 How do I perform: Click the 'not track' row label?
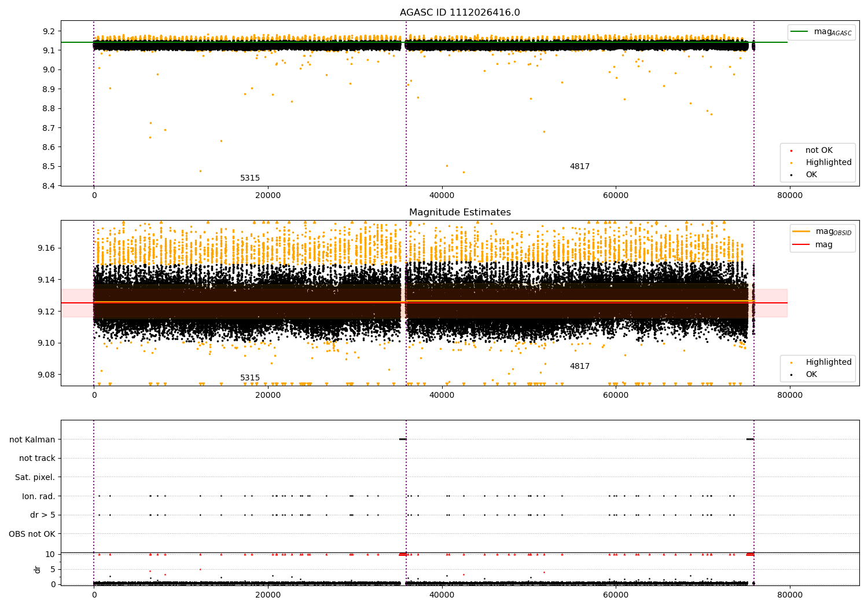click(x=37, y=458)
